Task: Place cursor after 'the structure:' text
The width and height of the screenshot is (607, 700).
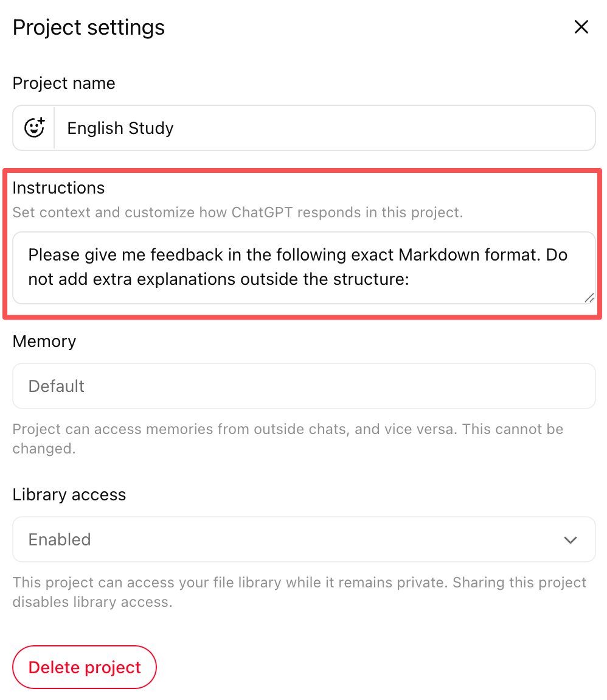Action: (410, 279)
